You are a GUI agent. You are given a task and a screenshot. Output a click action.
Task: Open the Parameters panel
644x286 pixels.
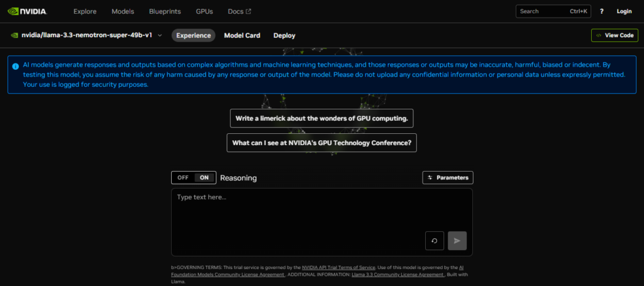click(448, 178)
